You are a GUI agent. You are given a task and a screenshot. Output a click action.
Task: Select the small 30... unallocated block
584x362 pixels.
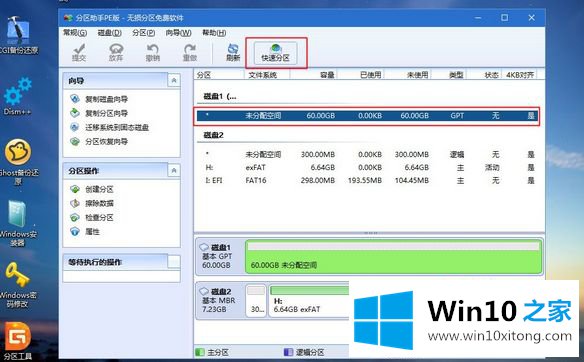point(256,301)
